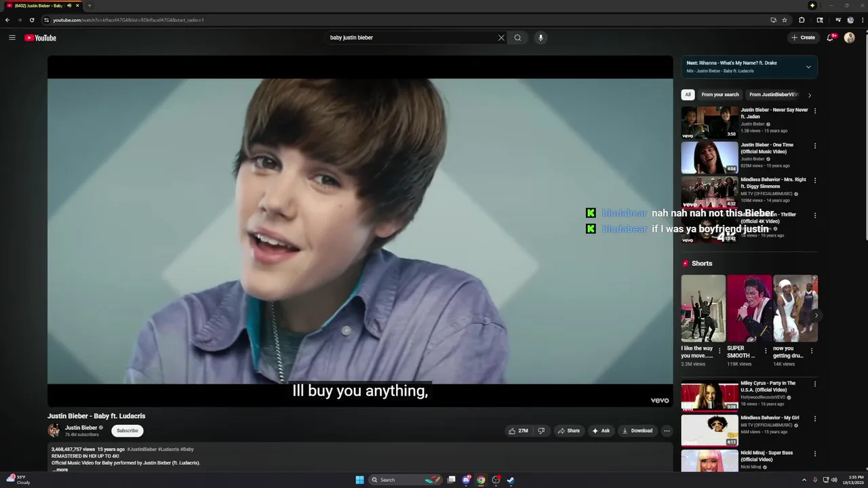Open options for One Time video
The width and height of the screenshot is (868, 488).
click(814, 146)
